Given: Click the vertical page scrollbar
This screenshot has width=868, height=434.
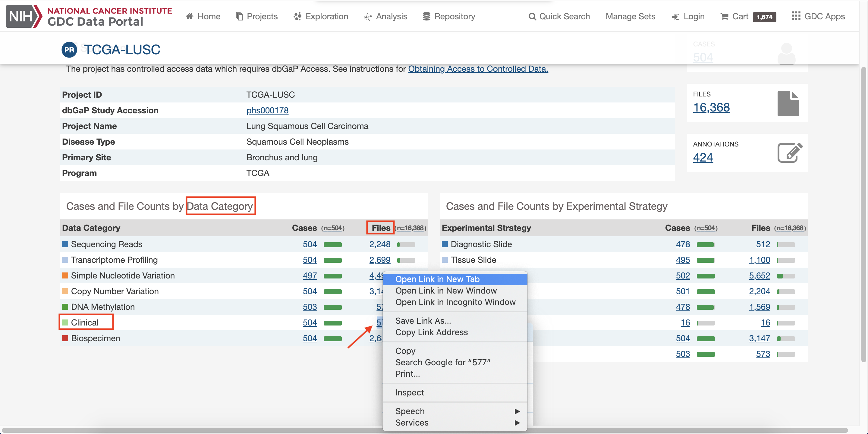Looking at the screenshot, I should pos(863,214).
